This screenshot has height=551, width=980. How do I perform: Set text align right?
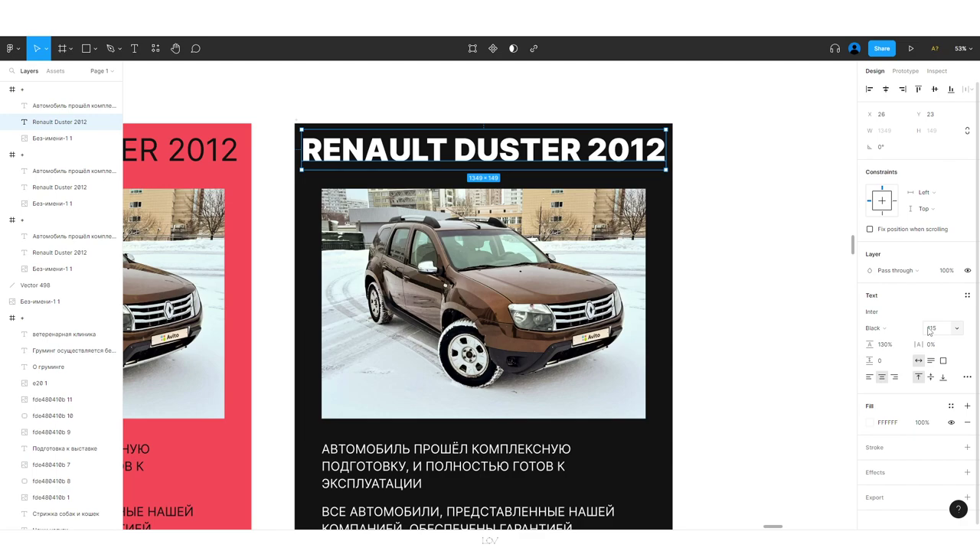(894, 377)
